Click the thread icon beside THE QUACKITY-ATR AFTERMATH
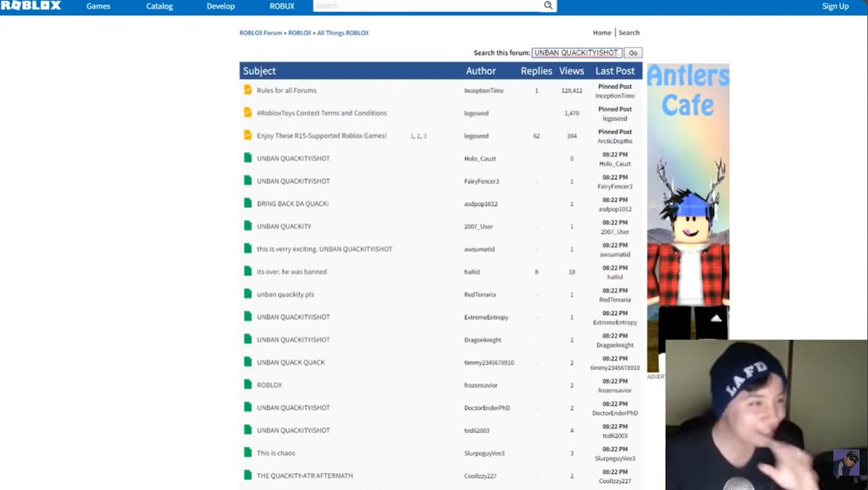The width and height of the screenshot is (868, 490). pyautogui.click(x=248, y=476)
